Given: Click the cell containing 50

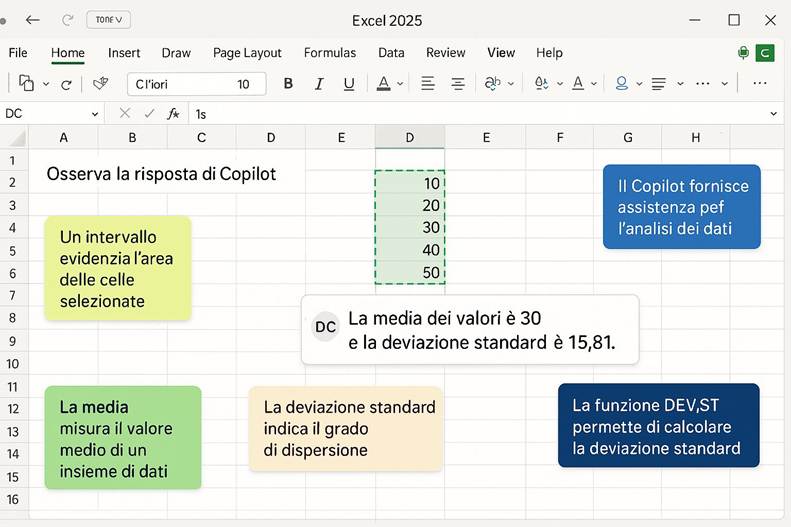Looking at the screenshot, I should [410, 273].
